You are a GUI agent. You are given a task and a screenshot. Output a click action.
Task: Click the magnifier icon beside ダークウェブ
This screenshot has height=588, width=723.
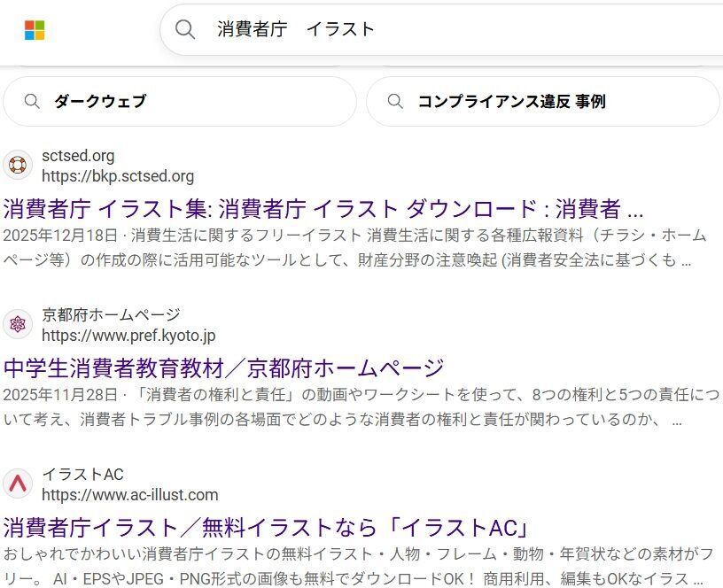tap(32, 101)
